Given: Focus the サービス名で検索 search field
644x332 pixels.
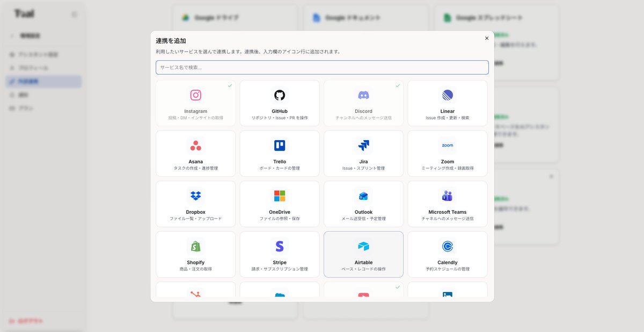Looking at the screenshot, I should (x=322, y=67).
